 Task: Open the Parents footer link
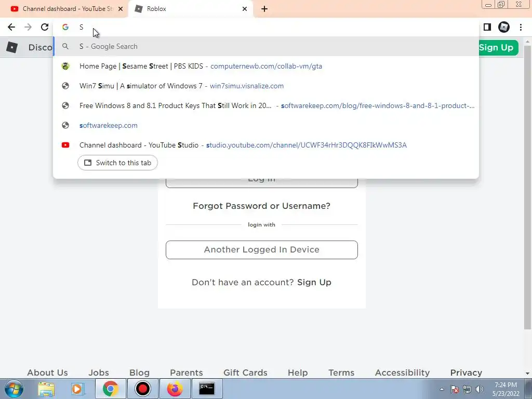click(187, 373)
